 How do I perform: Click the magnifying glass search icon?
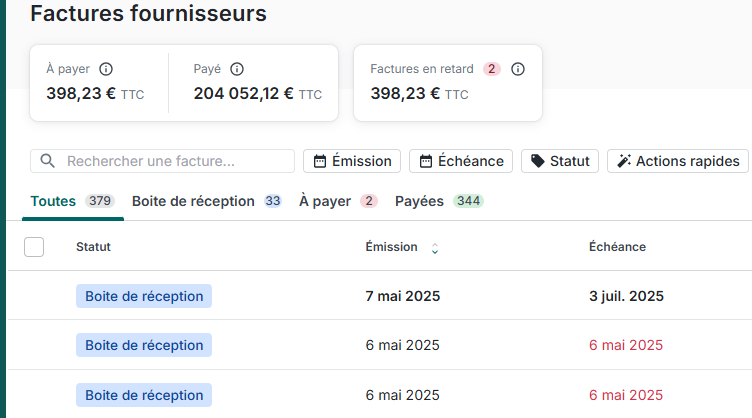pyautogui.click(x=47, y=161)
